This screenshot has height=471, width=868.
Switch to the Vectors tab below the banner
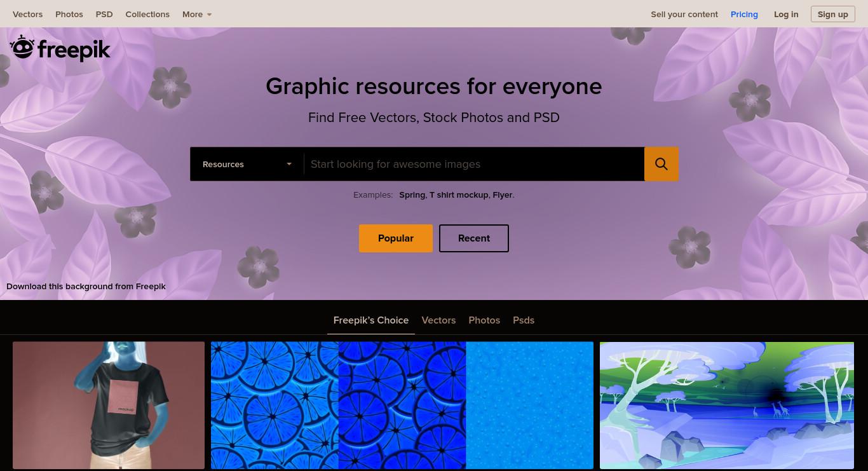[438, 320]
